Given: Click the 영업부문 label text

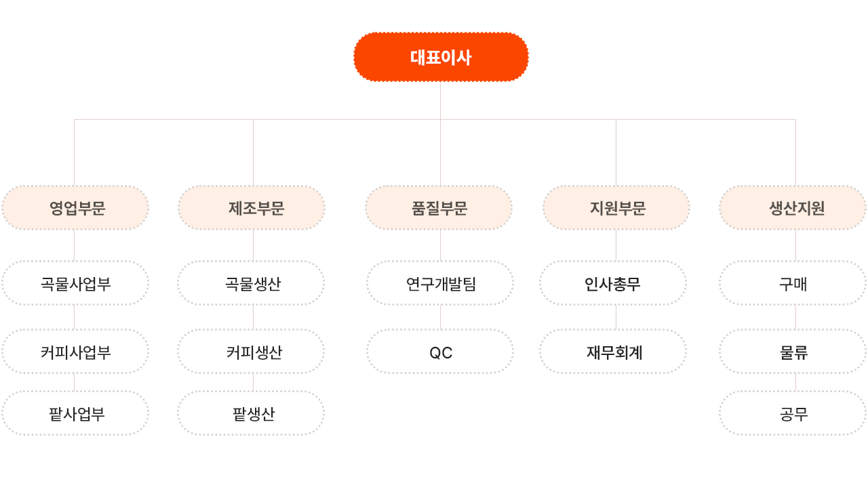Looking at the screenshot, I should click(77, 208).
